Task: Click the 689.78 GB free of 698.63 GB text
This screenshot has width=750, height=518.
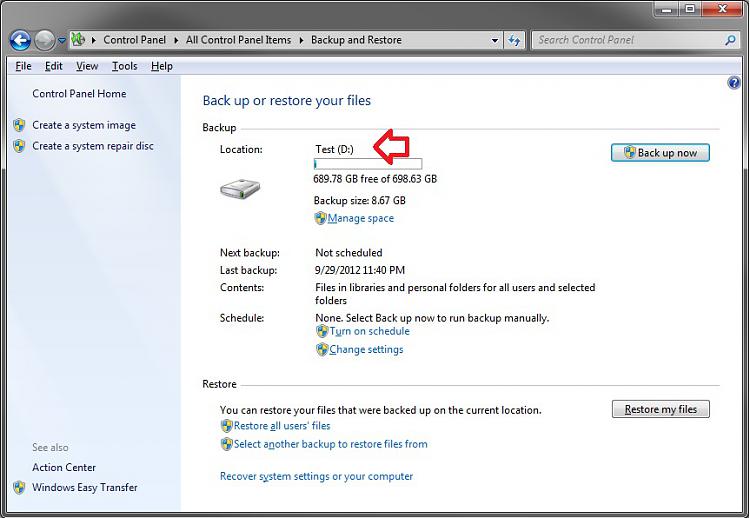Action: click(375, 179)
